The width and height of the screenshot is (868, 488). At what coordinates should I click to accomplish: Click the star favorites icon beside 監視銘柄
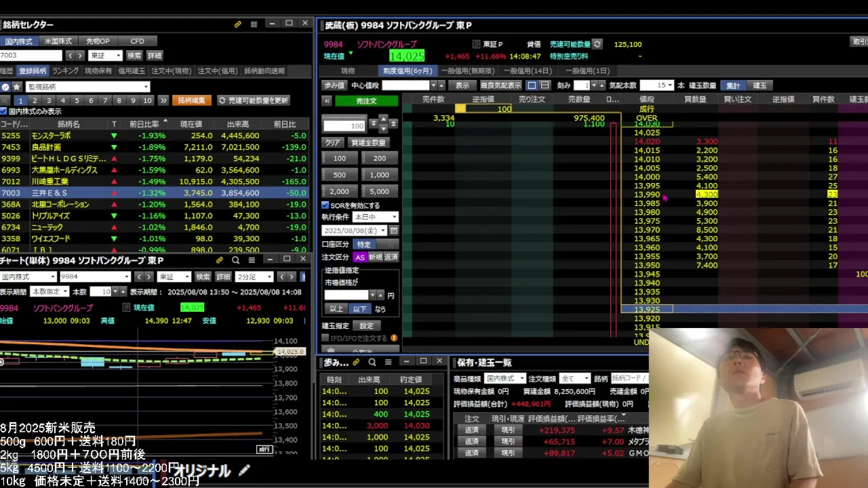[x=17, y=87]
